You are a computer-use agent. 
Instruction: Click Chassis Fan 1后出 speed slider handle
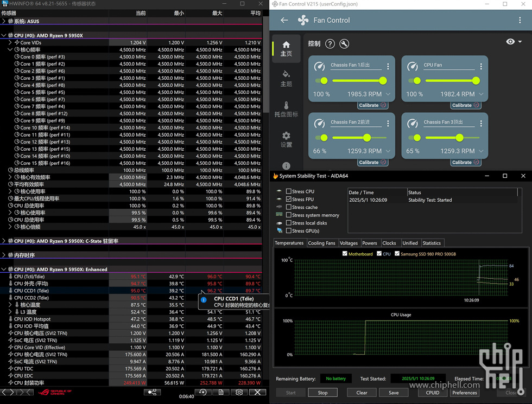pyautogui.click(x=383, y=81)
